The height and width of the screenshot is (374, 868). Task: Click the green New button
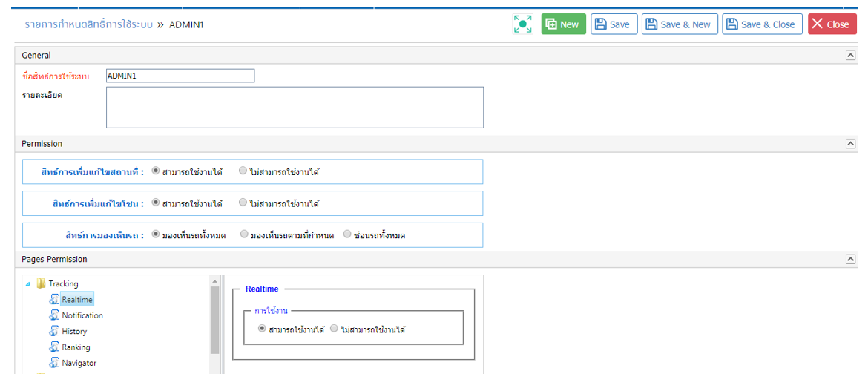coord(564,24)
